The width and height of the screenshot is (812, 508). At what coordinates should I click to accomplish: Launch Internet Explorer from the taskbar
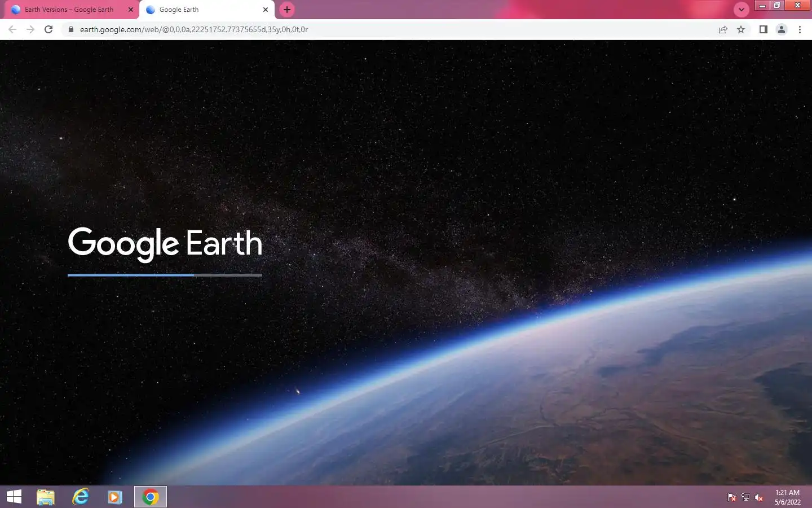pyautogui.click(x=81, y=497)
